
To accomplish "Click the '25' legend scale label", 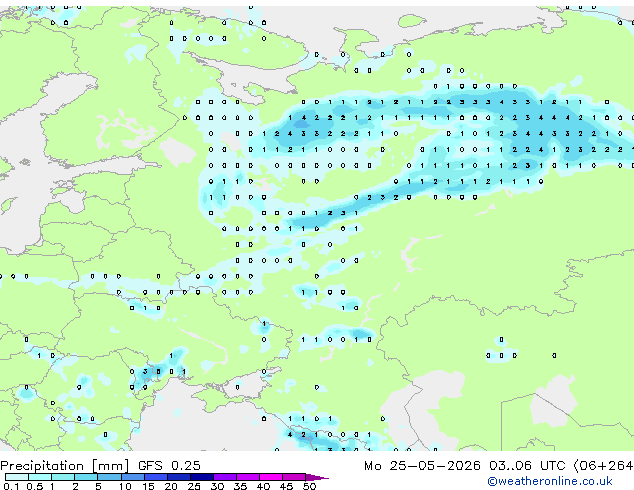I will click(x=194, y=486).
